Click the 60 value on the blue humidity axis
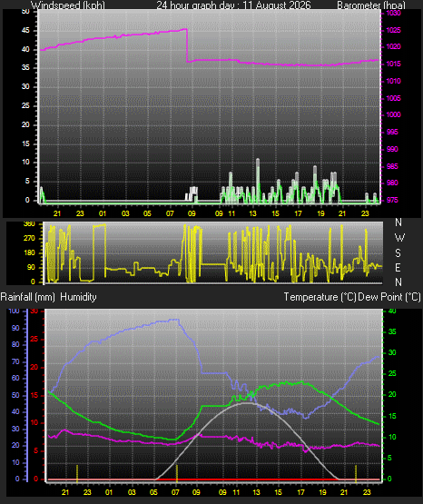This screenshot has width=423, height=504. [15, 378]
